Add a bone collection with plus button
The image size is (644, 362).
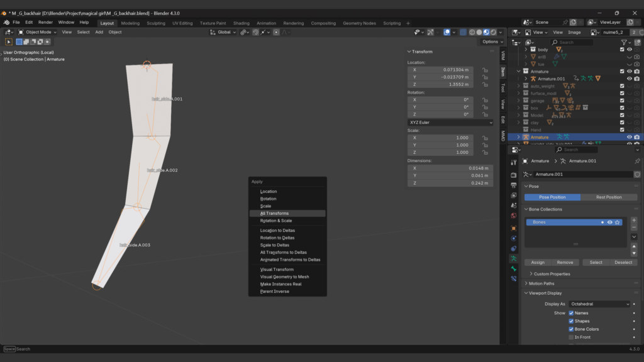coord(633,221)
